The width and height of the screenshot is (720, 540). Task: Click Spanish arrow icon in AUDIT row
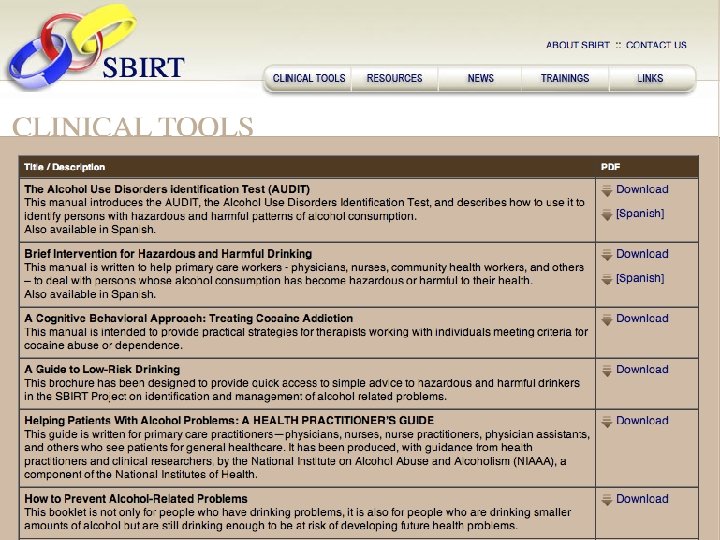click(607, 214)
